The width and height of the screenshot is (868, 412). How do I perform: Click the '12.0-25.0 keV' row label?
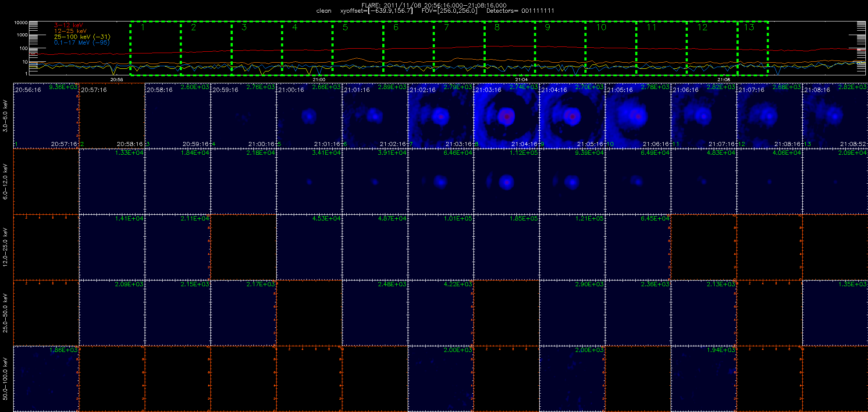pos(5,247)
